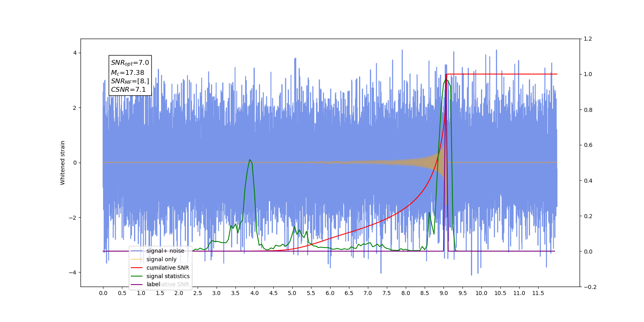Click left y-axis tick label 2
The image size is (644, 322).
tap(75, 108)
